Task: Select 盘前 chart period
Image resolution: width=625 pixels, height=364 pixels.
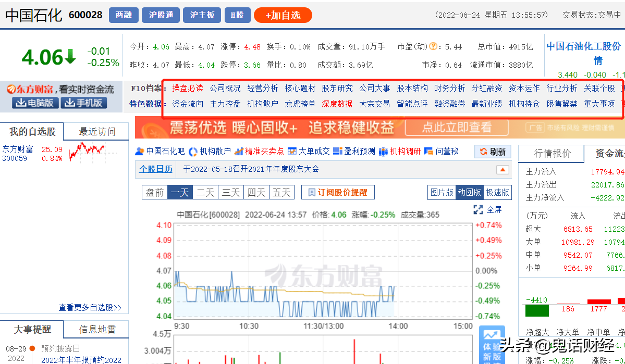Action: click(x=155, y=192)
